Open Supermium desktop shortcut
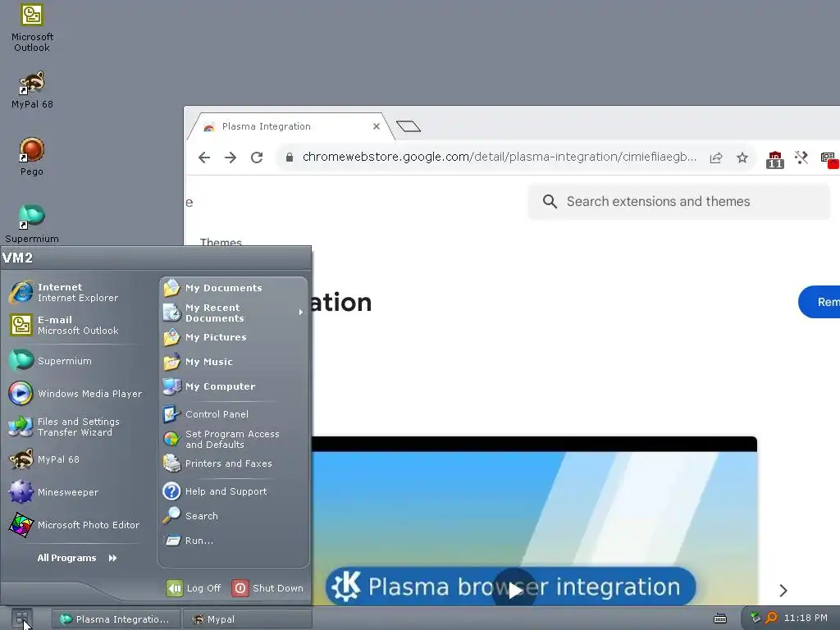This screenshot has height=630, width=840. (x=32, y=224)
